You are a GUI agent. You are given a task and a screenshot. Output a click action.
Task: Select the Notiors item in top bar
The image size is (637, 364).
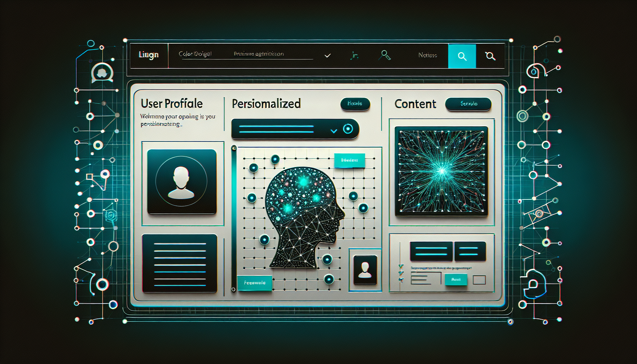(x=427, y=55)
